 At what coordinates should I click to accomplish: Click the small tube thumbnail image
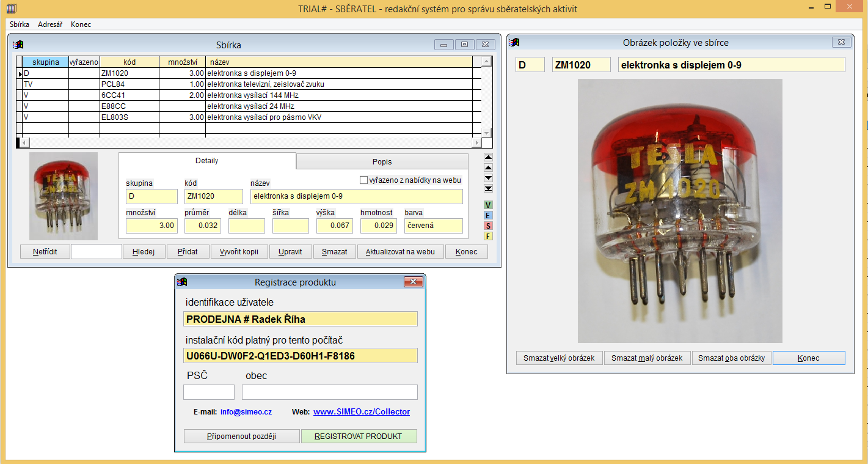click(x=63, y=196)
